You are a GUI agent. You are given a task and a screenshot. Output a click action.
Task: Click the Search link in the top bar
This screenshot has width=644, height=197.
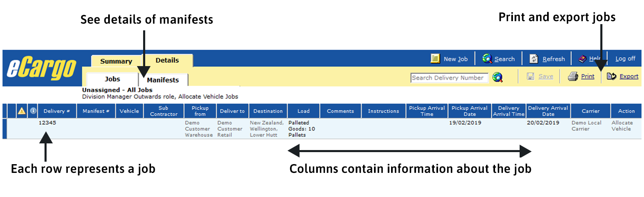(x=505, y=59)
